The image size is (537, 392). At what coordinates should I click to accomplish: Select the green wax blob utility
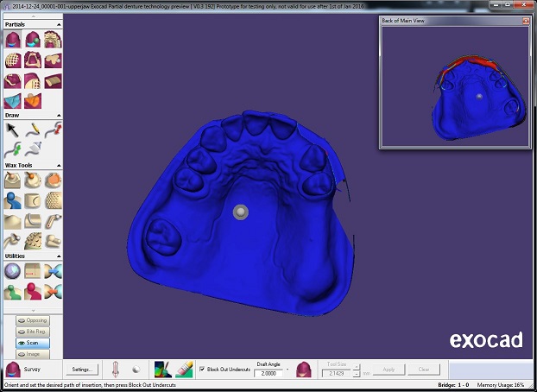coord(13,292)
